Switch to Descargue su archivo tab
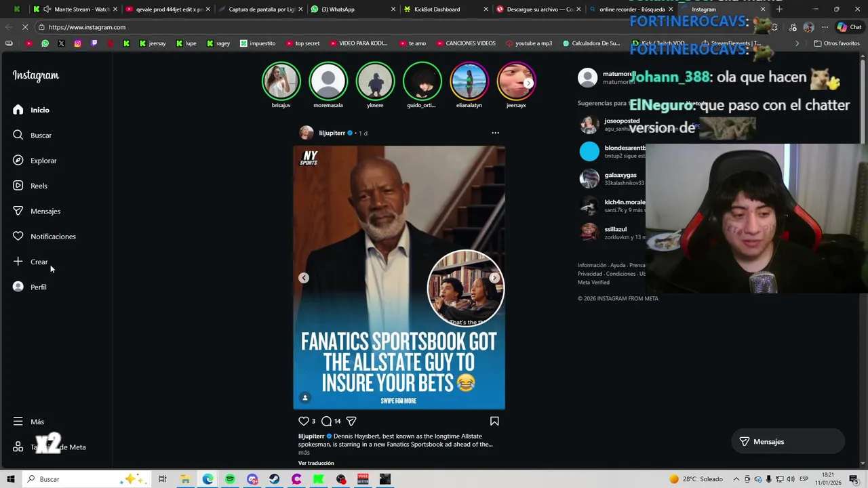Viewport: 868px width, 488px height. coord(537,9)
